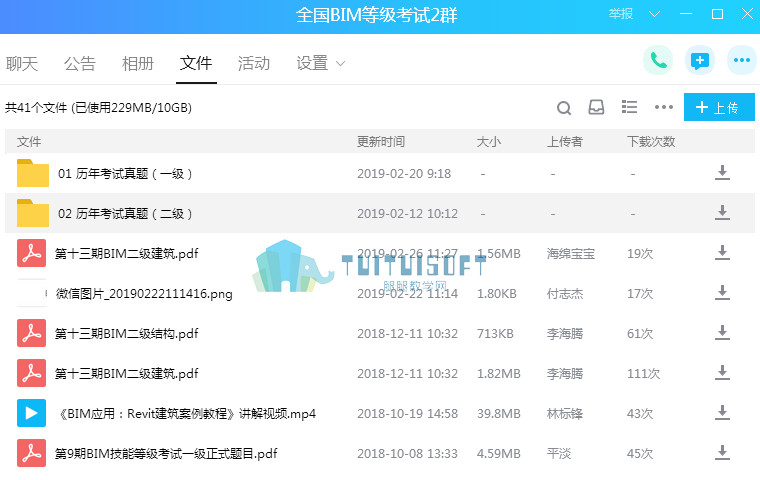
Task: Click the 上传 upload button
Action: click(x=719, y=107)
